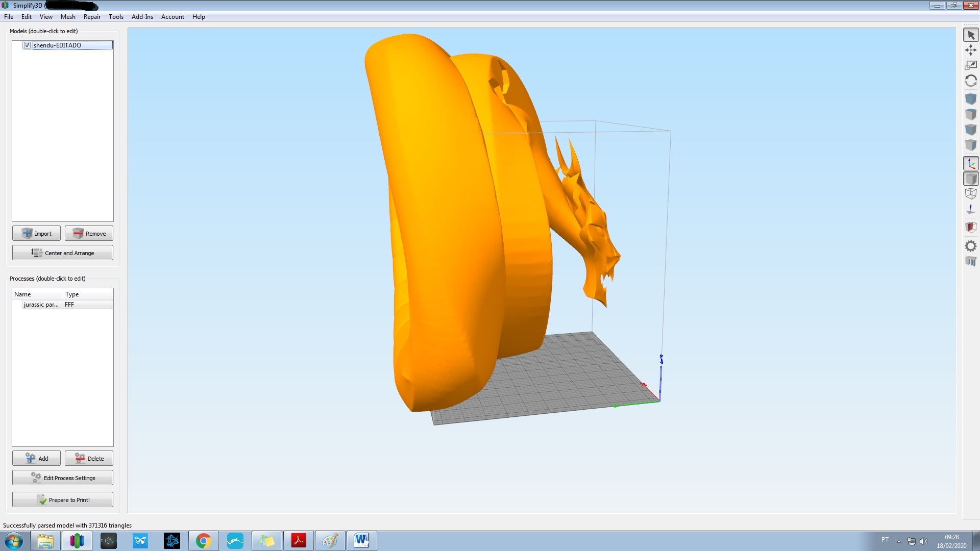Show hidden icons in the system tray
The height and width of the screenshot is (551, 980).
(899, 541)
